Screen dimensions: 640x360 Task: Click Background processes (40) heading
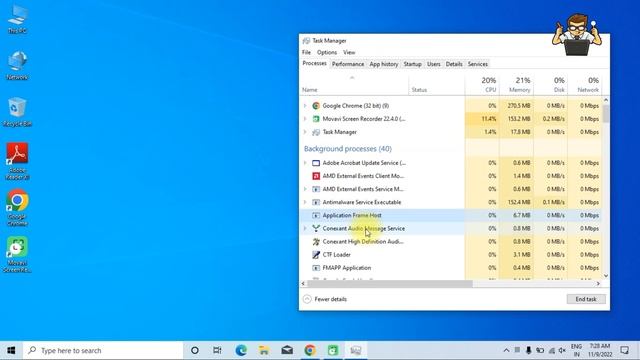[348, 149]
